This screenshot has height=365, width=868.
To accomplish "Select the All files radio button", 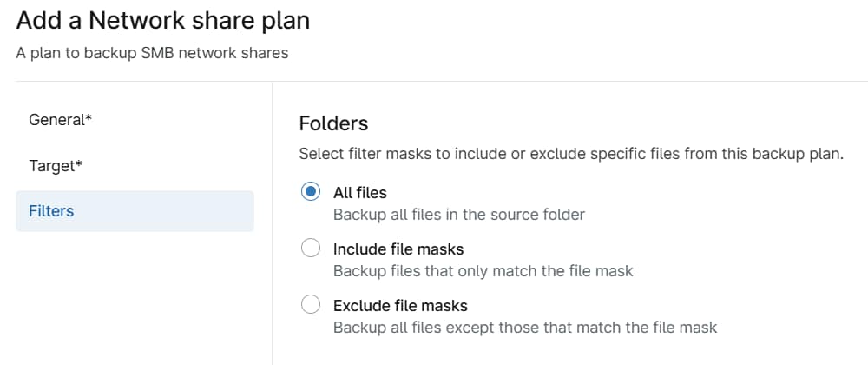I will pos(311,192).
